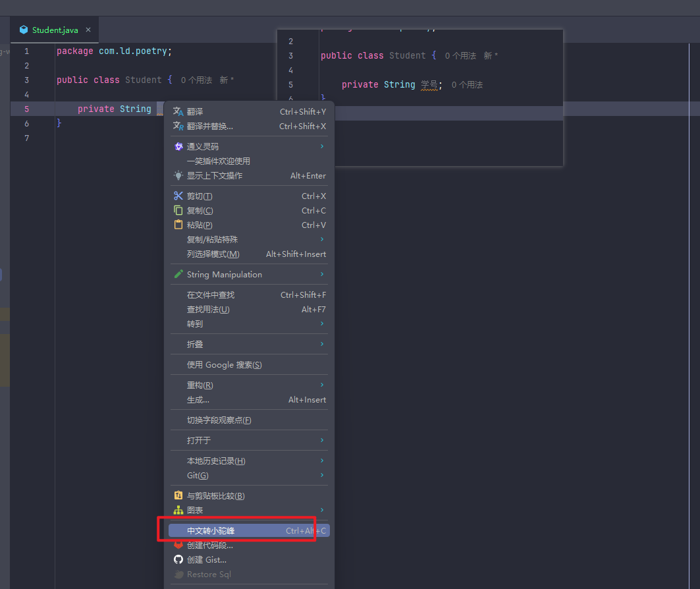This screenshot has height=589, width=700.
Task: Close the Student.java editor tab
Action: point(88,30)
